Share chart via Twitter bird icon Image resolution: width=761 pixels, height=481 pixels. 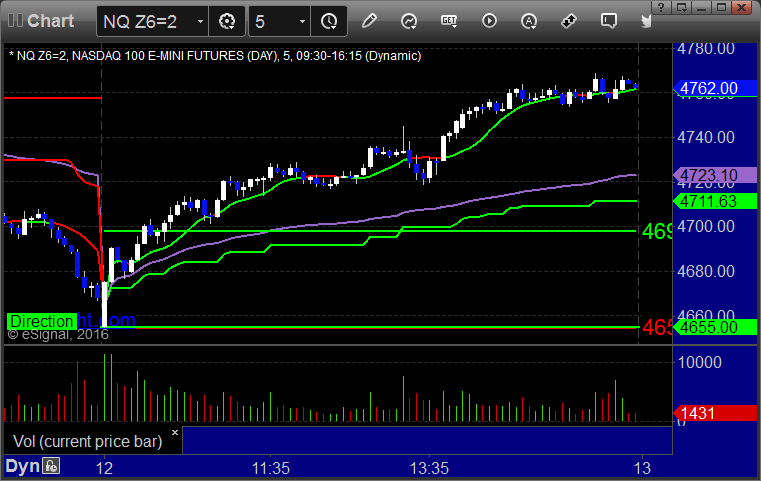click(646, 21)
